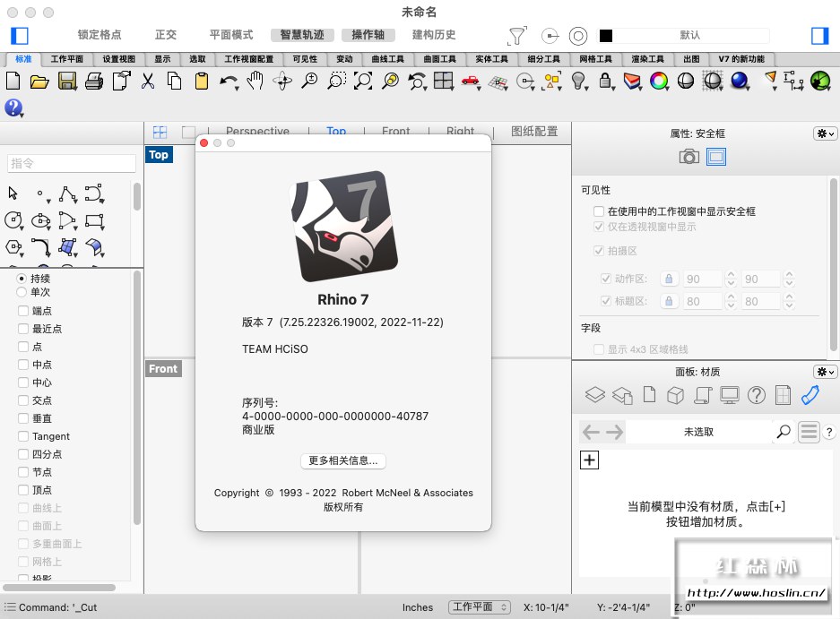Click the New file icon
The width and height of the screenshot is (840, 619).
[x=13, y=82]
